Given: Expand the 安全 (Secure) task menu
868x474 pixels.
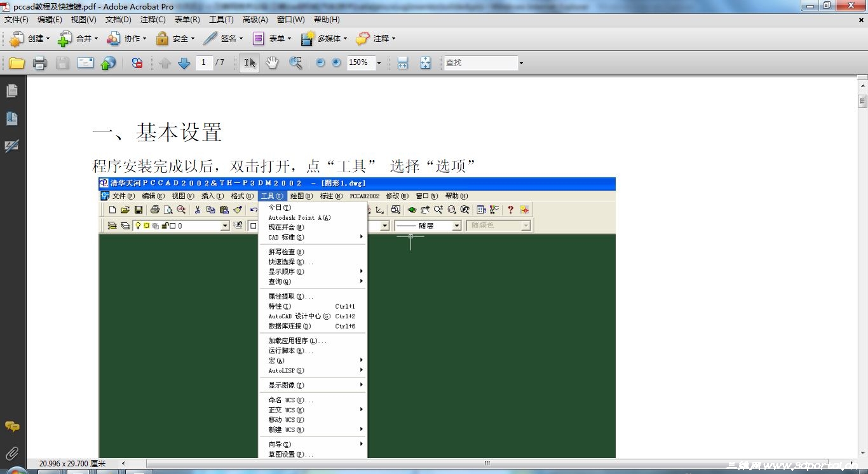Looking at the screenshot, I should pyautogui.click(x=175, y=39).
